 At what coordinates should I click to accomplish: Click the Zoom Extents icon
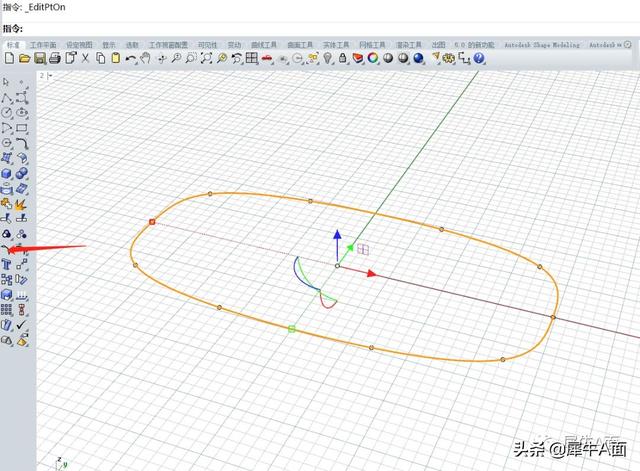coord(207,58)
